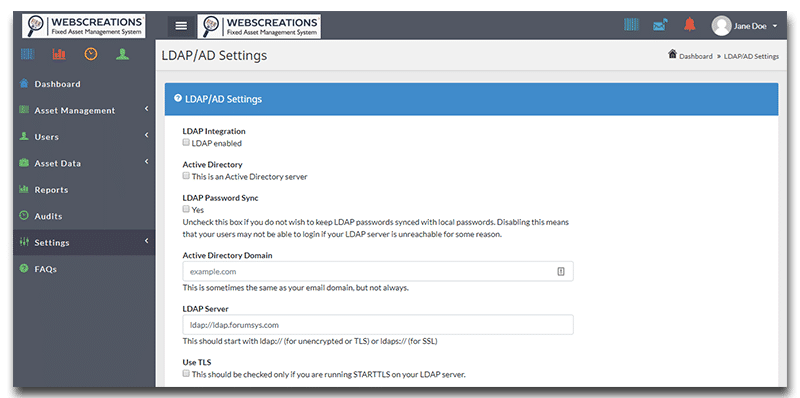Click the blue barcode shortcut in sidebar
The height and width of the screenshot is (398, 800).
click(x=27, y=54)
